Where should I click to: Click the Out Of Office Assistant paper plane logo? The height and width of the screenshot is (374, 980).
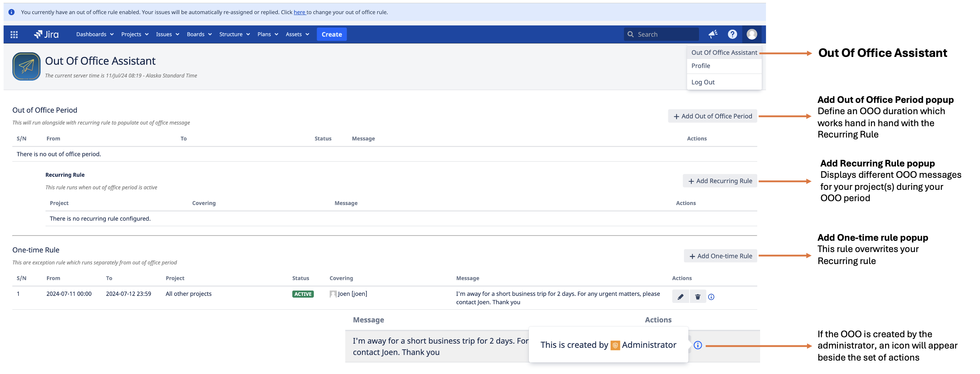tap(26, 66)
